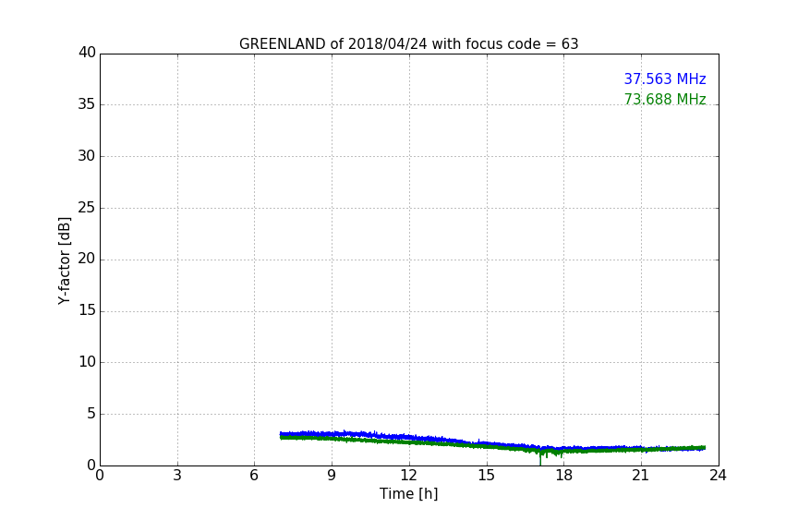Click the x-axis tick label '12'

409,476
